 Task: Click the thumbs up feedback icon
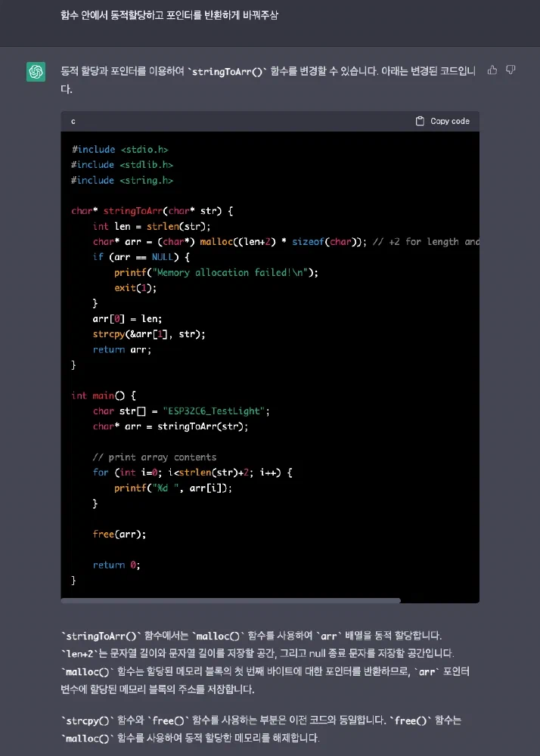coord(492,70)
